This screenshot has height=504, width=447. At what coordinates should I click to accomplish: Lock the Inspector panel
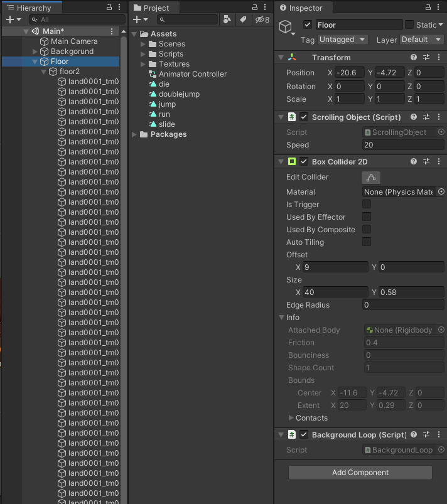coord(428,7)
